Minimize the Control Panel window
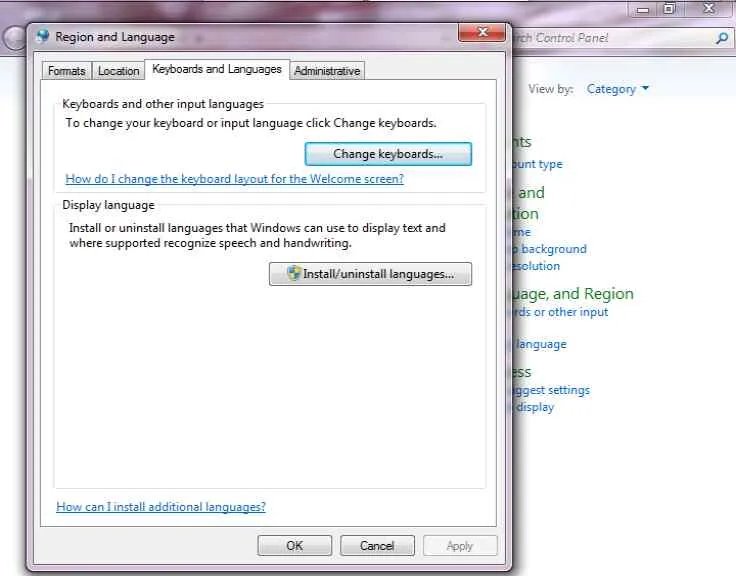Screen dimensions: 736x576 click(x=643, y=9)
